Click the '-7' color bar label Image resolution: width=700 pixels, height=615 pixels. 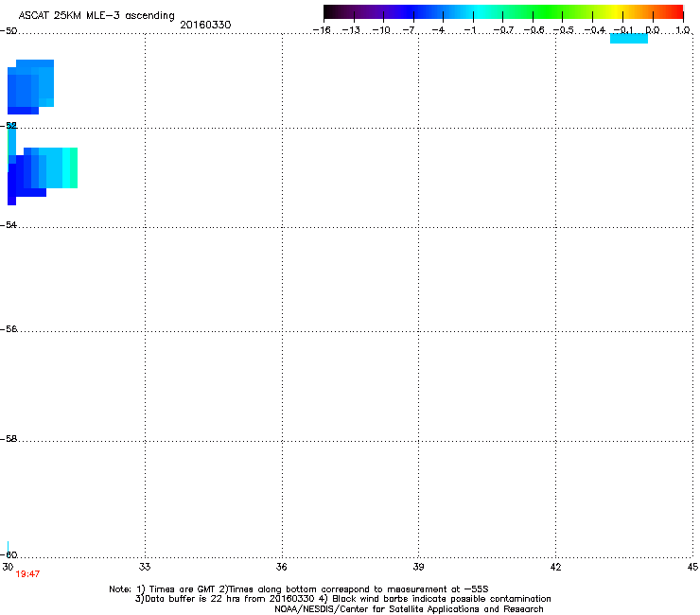pyautogui.click(x=409, y=30)
